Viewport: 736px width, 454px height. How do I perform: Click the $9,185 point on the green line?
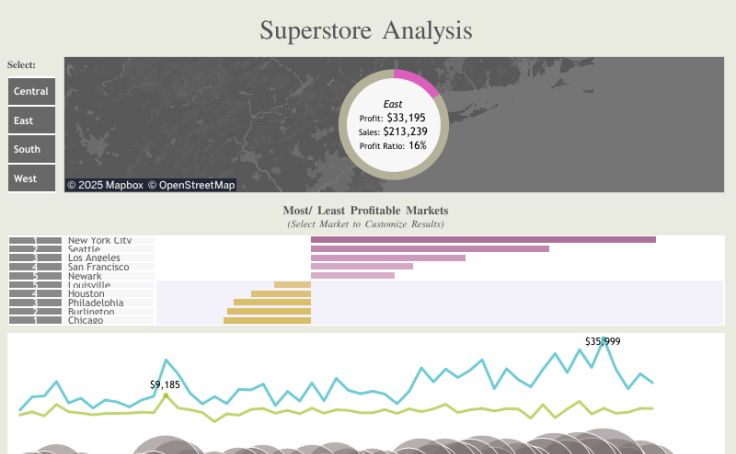(x=166, y=396)
